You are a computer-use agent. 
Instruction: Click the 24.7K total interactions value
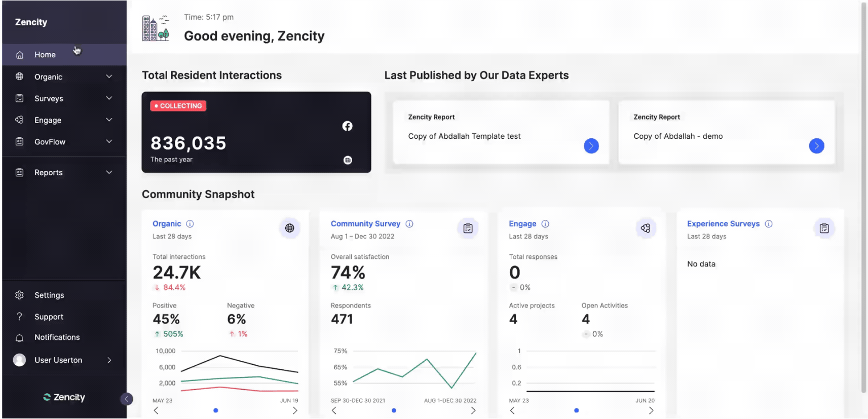tap(177, 273)
